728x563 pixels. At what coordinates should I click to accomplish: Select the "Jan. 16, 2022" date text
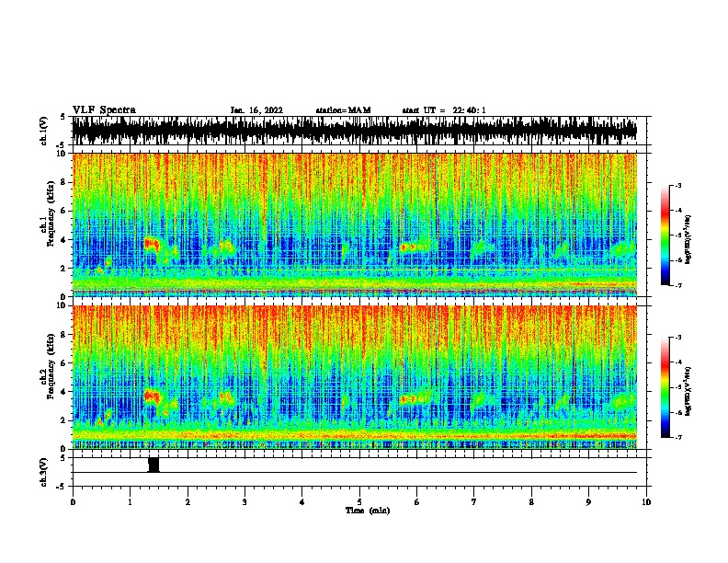pos(256,110)
